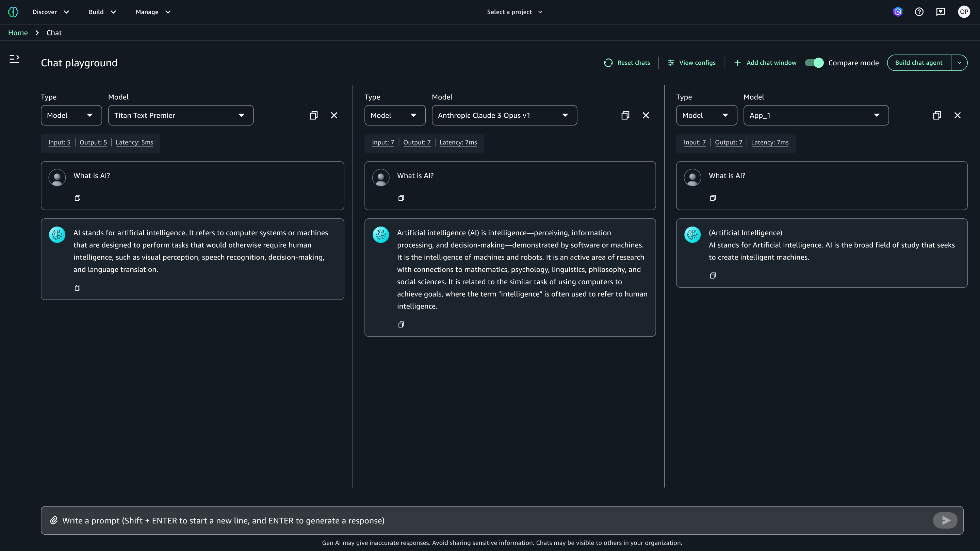This screenshot has height=551, width=980.
Task: Click the OP account avatar
Action: tap(964, 12)
